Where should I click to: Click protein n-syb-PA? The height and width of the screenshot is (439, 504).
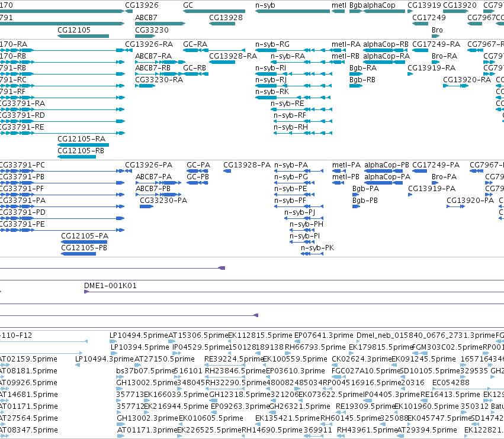291,165
